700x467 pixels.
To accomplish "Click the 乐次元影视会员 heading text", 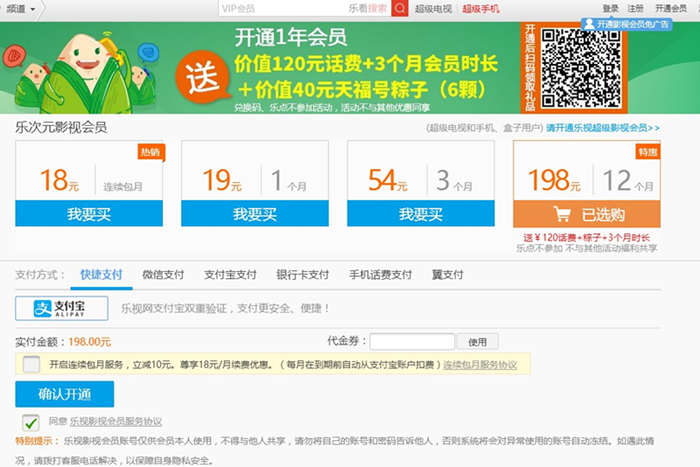I will pos(61,128).
